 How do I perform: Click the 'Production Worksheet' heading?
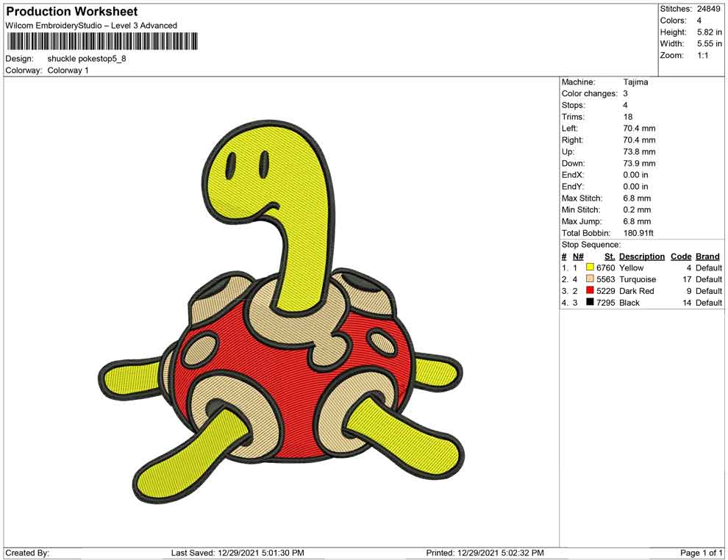[x=72, y=11]
